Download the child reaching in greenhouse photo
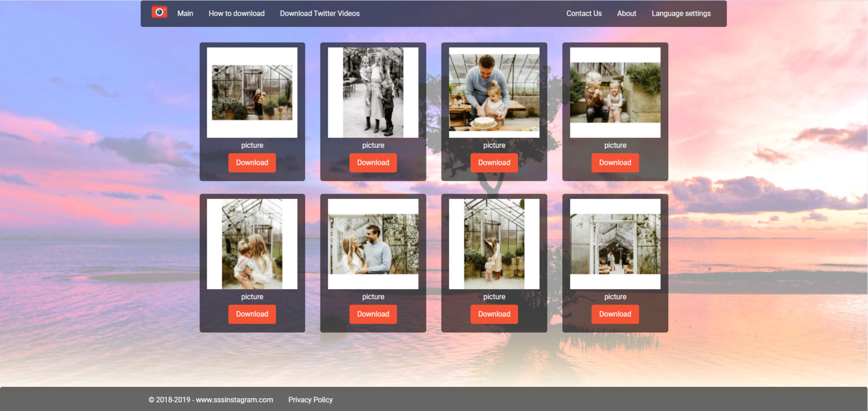868x411 pixels. pyautogui.click(x=494, y=314)
